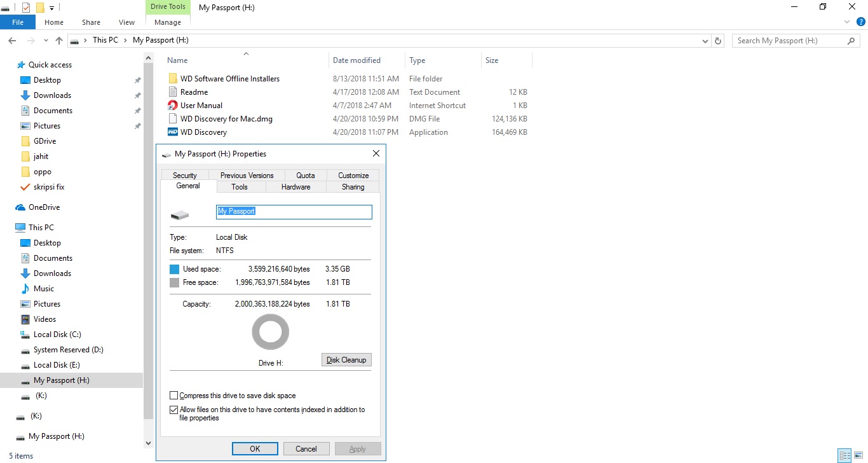Click the gray Free space color swatch
The height and width of the screenshot is (463, 868).
(175, 282)
